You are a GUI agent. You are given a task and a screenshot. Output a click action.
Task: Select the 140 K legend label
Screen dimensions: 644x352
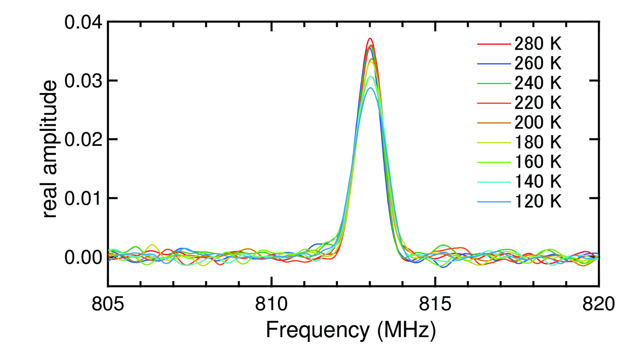(537, 182)
